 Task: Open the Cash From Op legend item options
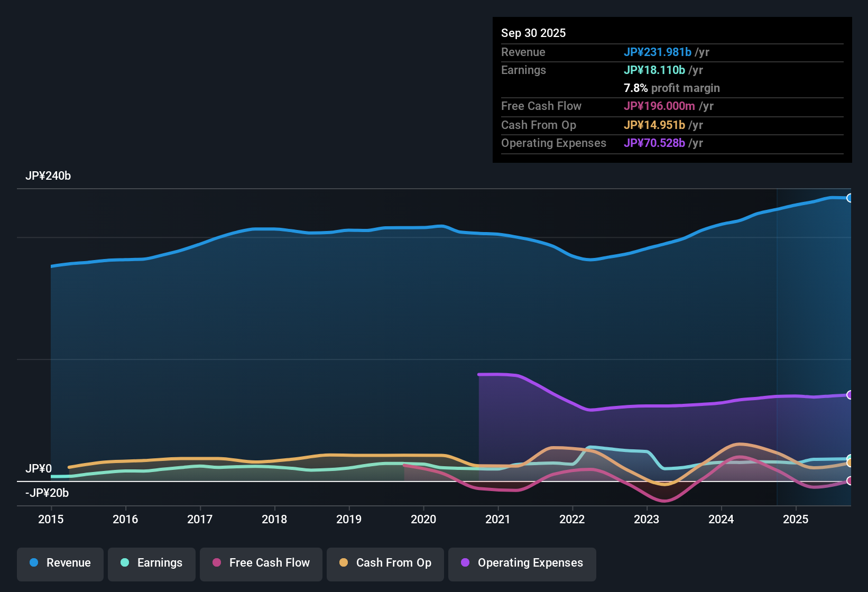(385, 563)
